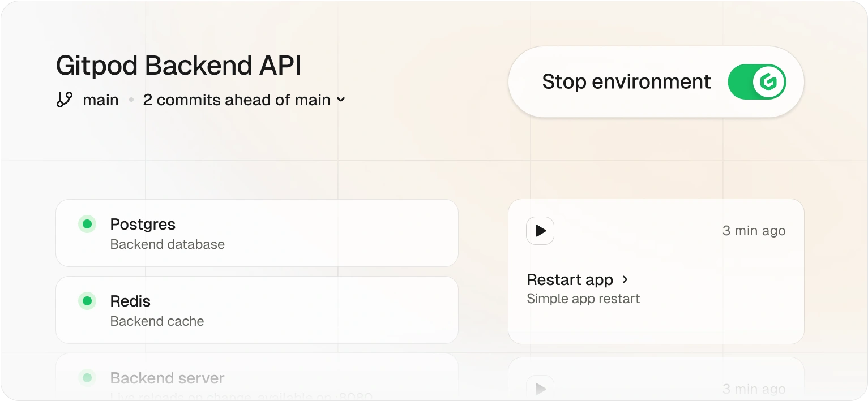Toggle the Stop environment switch
The image size is (868, 401).
[x=757, y=81]
